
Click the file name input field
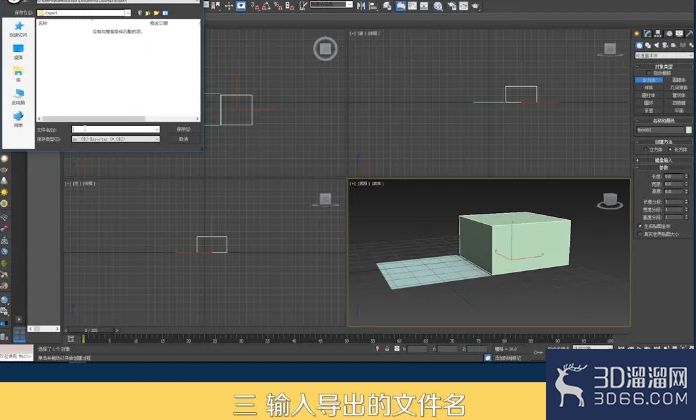113,129
